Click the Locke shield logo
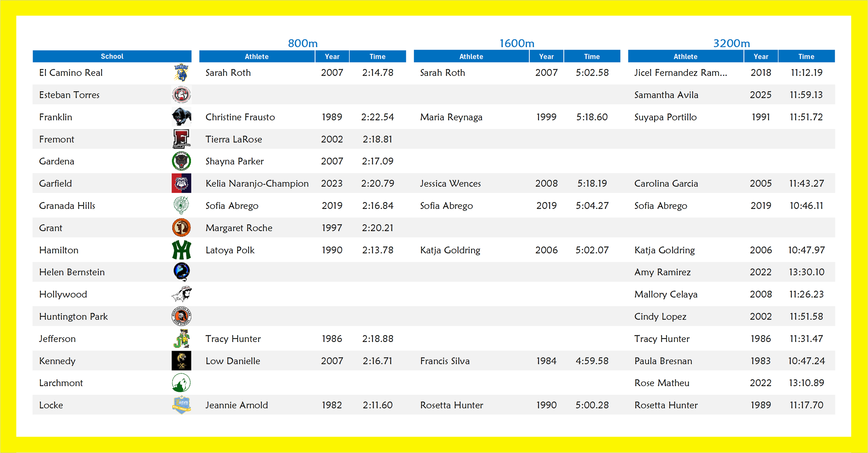The image size is (868, 453). pos(181,405)
